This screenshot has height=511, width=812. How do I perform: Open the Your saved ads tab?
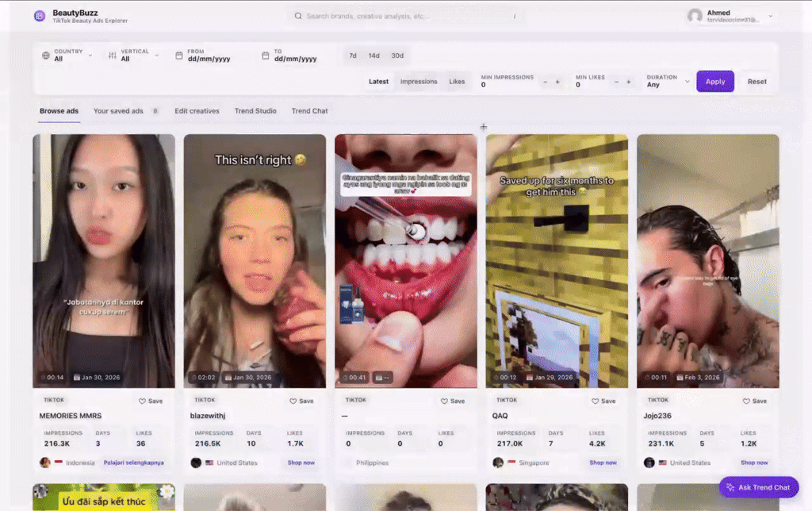point(125,111)
